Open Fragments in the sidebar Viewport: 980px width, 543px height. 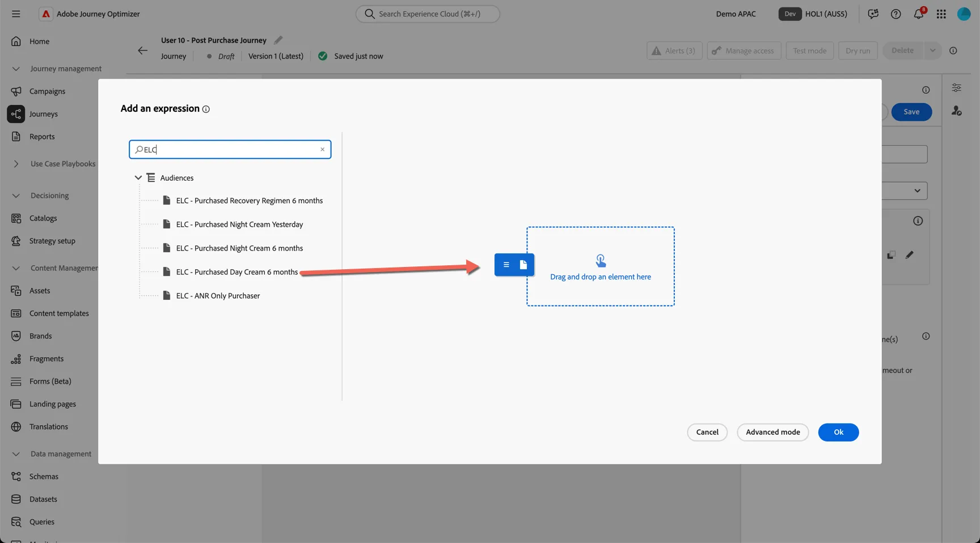click(47, 359)
